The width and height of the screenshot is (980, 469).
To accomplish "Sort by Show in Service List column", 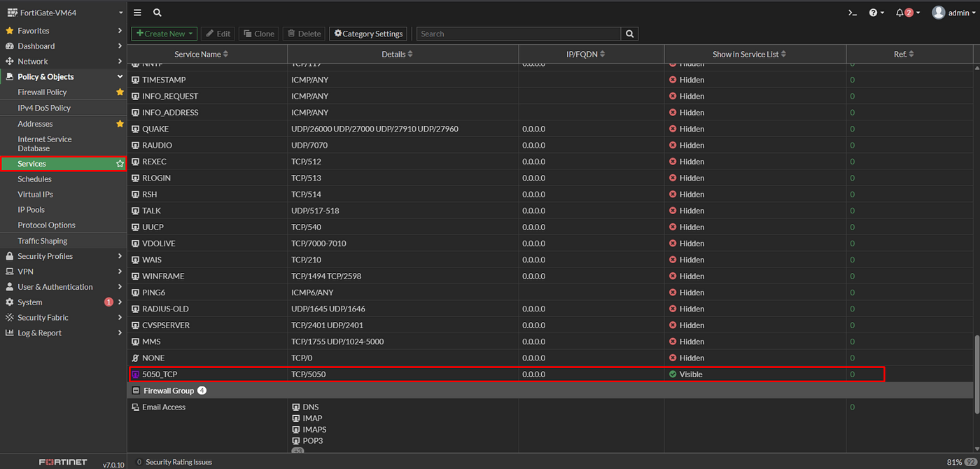I will click(749, 54).
